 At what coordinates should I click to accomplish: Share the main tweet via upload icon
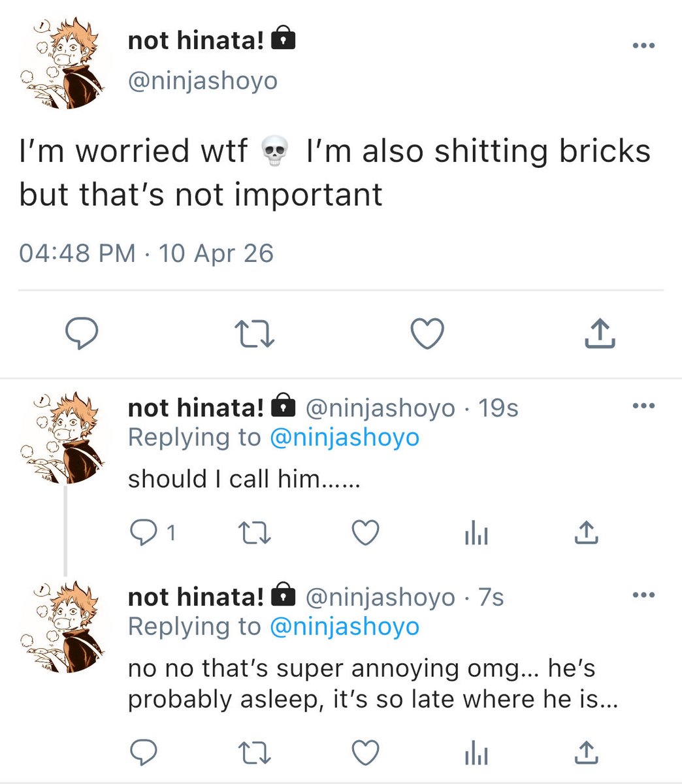pyautogui.click(x=600, y=335)
